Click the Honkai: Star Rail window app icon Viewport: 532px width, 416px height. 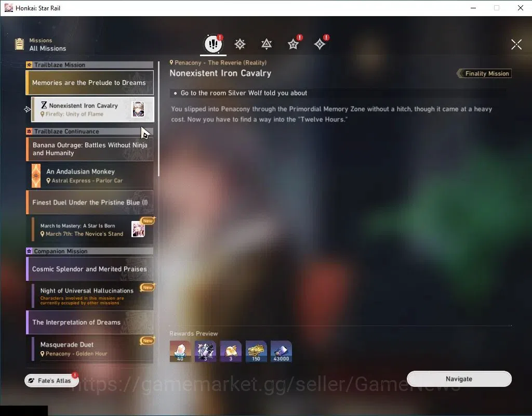8,8
